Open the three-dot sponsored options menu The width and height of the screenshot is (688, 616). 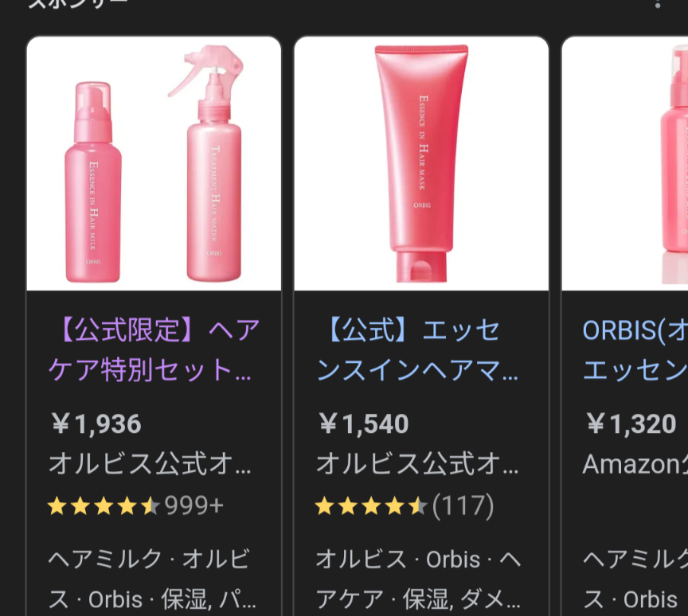[657, 3]
